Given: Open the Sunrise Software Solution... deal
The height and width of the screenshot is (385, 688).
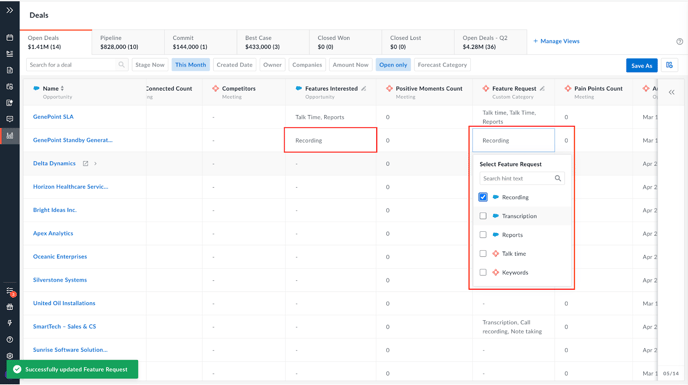Looking at the screenshot, I should pyautogui.click(x=70, y=349).
